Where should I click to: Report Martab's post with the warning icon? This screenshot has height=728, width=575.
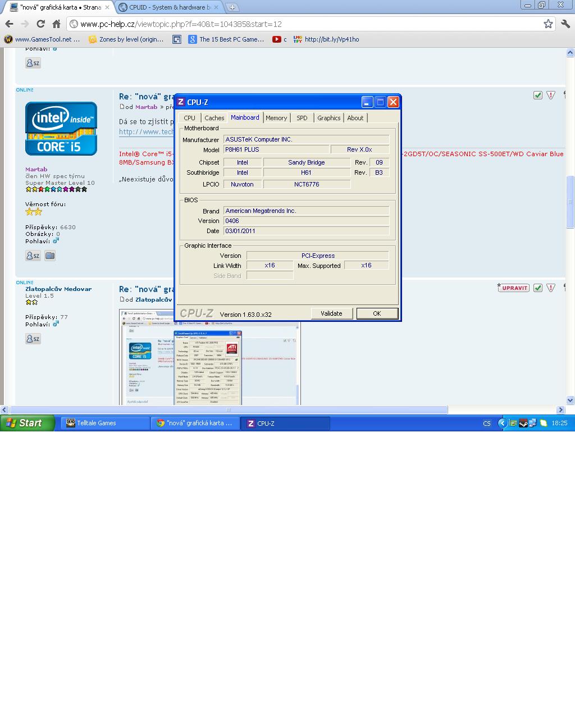tap(551, 95)
